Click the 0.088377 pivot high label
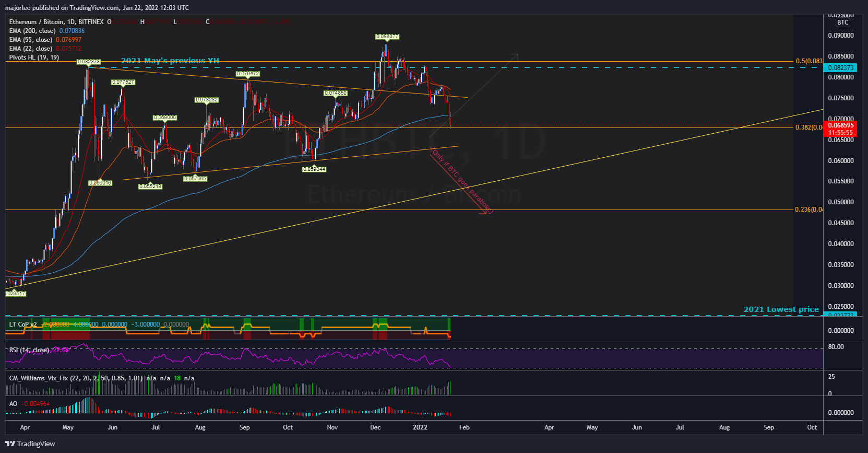Screen dimensions: 868x453 (387, 37)
